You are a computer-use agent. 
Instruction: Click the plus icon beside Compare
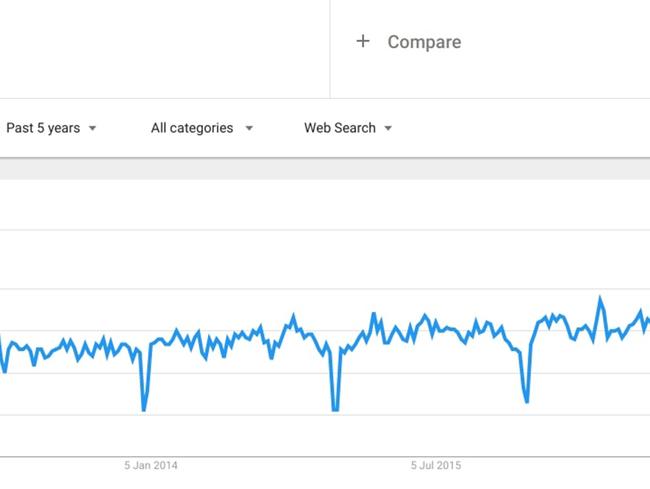click(x=363, y=41)
